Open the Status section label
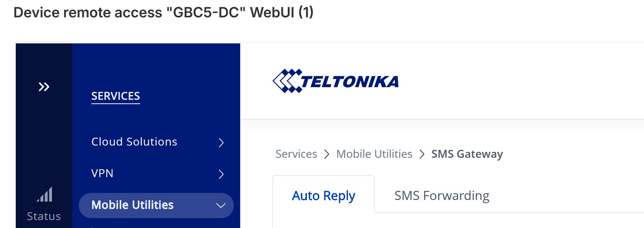Image resolution: width=644 pixels, height=228 pixels. tap(44, 217)
